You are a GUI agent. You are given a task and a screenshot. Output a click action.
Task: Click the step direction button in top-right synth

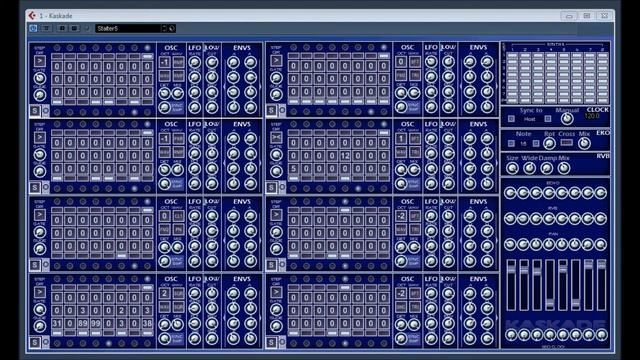(276, 61)
